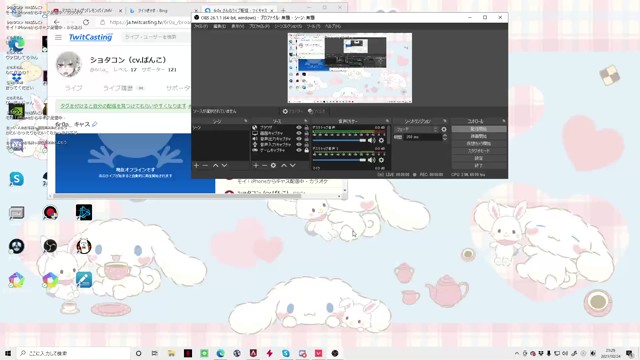Hide the Display Capture source eye icon
The height and width of the screenshot is (360, 640).
tap(299, 133)
